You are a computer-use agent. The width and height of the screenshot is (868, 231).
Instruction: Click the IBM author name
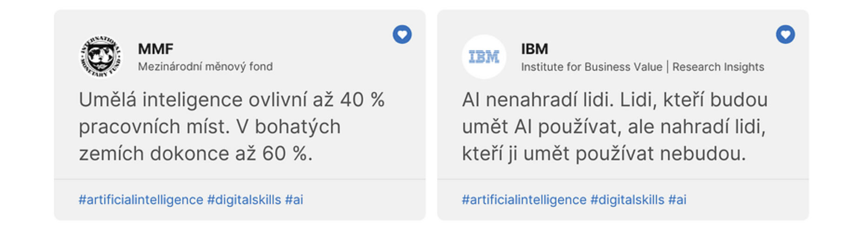[x=534, y=49]
